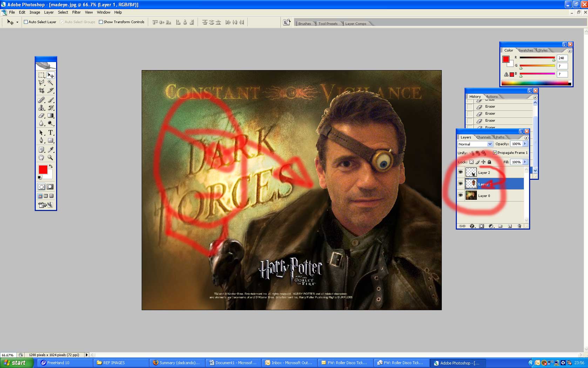Image resolution: width=588 pixels, height=368 pixels.
Task: Toggle lock image pixels brush icon
Action: (x=478, y=162)
